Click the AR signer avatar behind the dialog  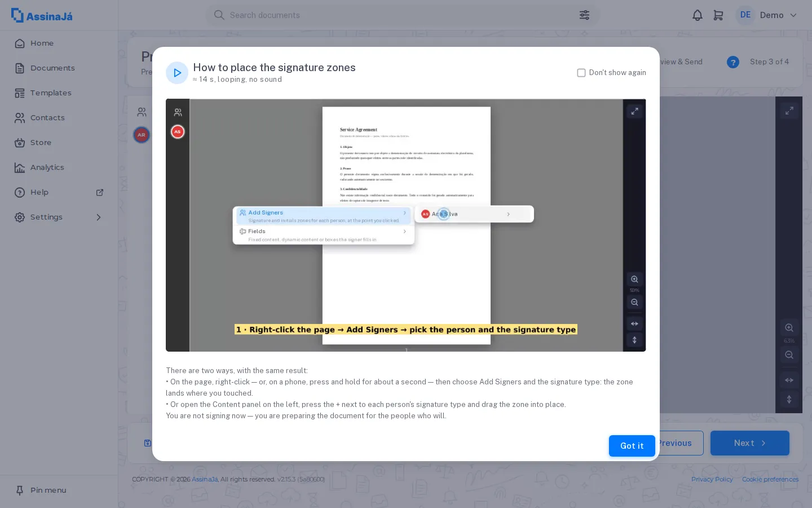point(142,135)
